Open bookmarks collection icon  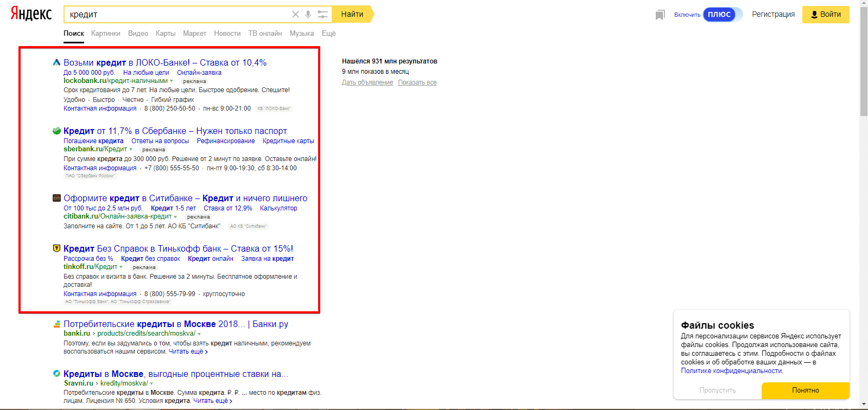[x=660, y=15]
